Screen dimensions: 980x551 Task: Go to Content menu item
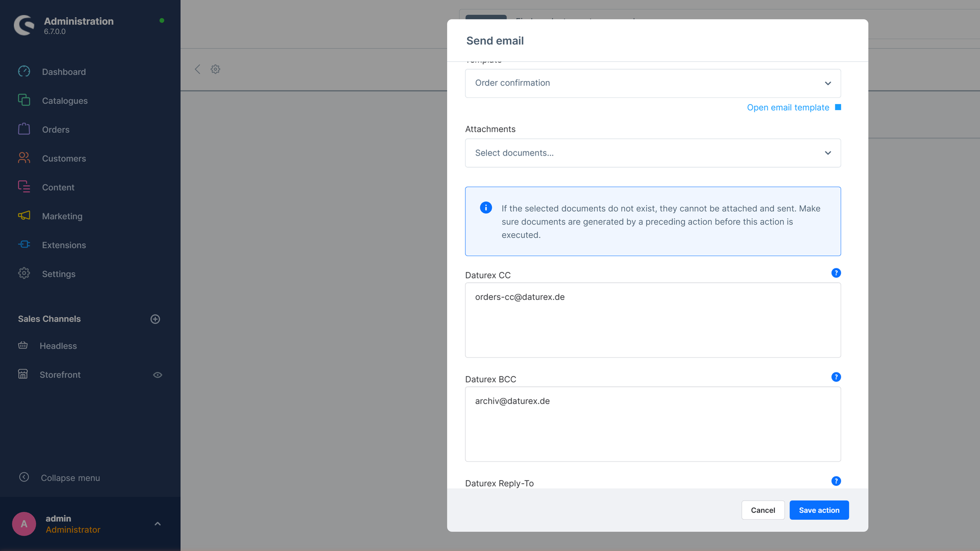58,187
